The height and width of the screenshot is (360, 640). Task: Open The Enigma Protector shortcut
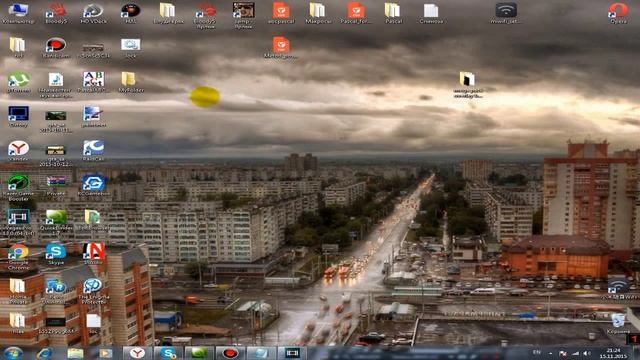coord(93,291)
